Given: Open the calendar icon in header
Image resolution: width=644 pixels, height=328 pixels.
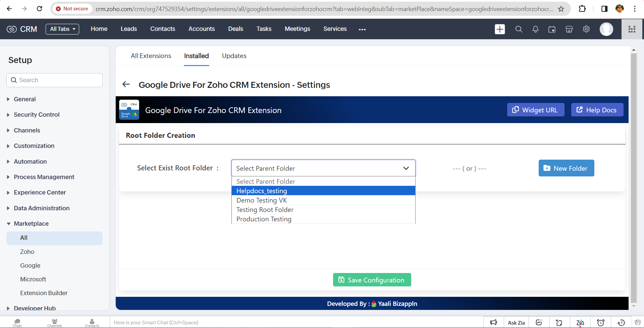Looking at the screenshot, I should coord(552,29).
